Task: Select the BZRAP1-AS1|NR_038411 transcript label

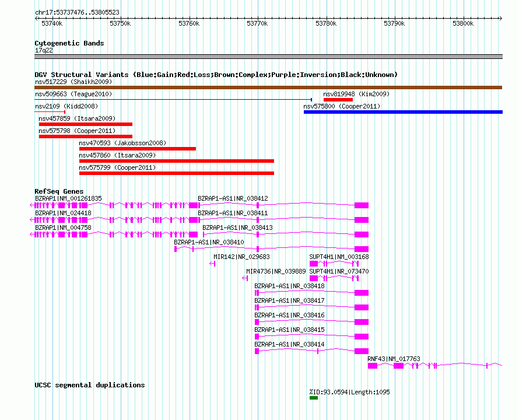Action: click(233, 213)
